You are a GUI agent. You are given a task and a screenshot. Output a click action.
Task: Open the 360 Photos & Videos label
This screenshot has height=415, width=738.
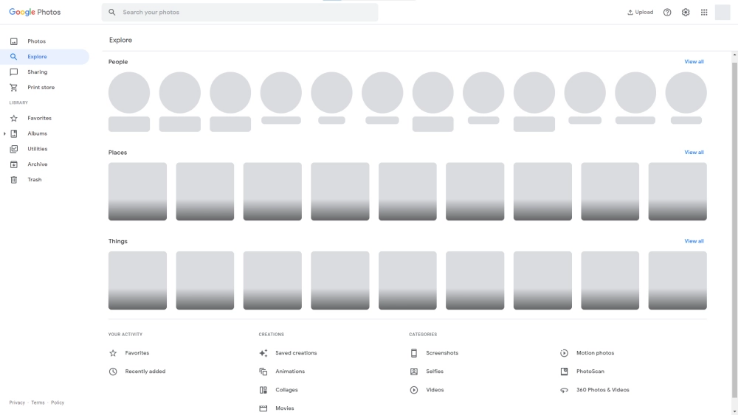point(602,390)
